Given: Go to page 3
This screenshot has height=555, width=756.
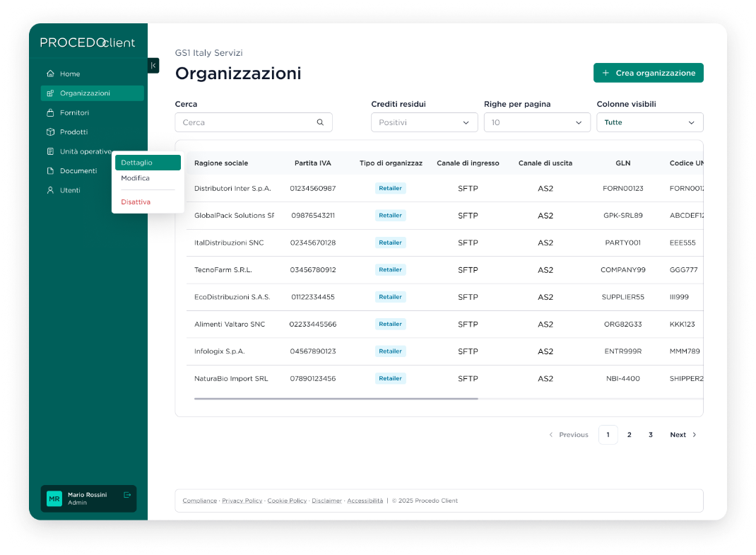Looking at the screenshot, I should pyautogui.click(x=651, y=435).
